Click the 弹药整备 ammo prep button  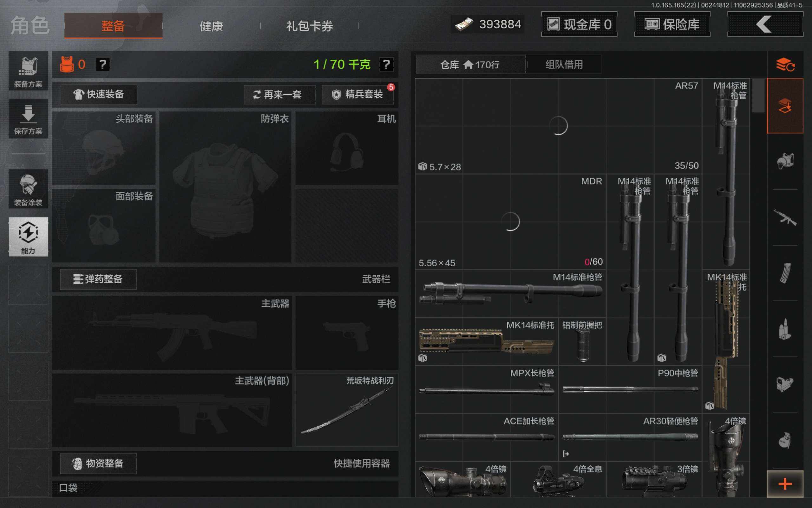[98, 279]
